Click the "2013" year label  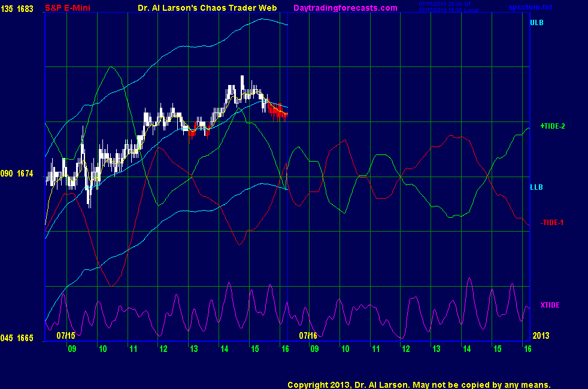541,335
